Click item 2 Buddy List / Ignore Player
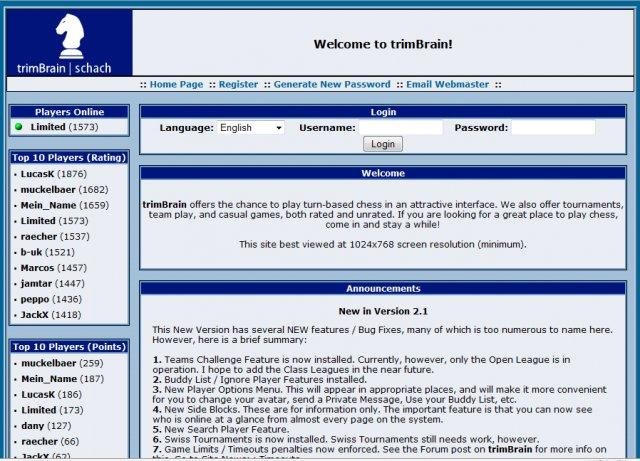Screen dimensions: 640x461 [260, 380]
